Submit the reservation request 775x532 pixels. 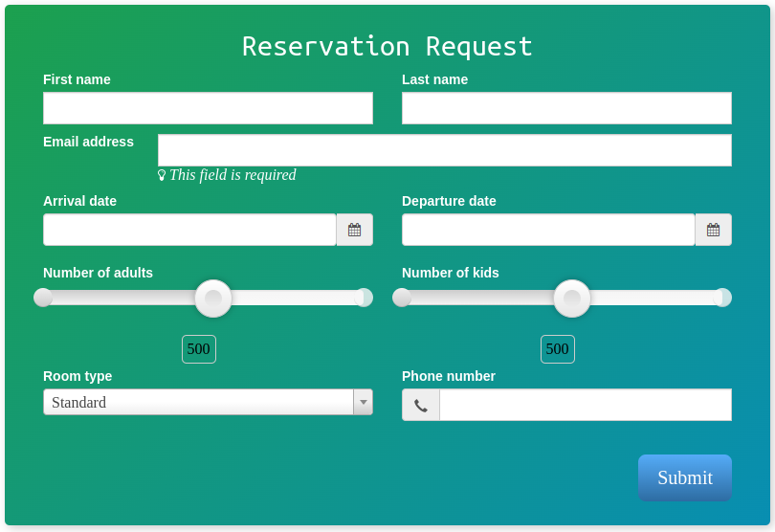(685, 478)
